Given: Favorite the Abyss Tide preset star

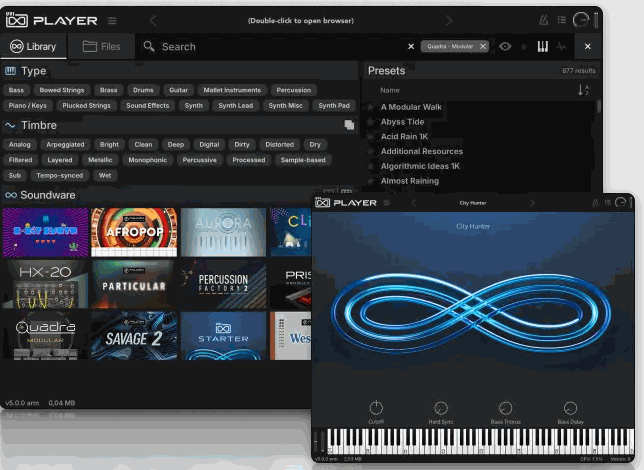Looking at the screenshot, I should (x=370, y=122).
